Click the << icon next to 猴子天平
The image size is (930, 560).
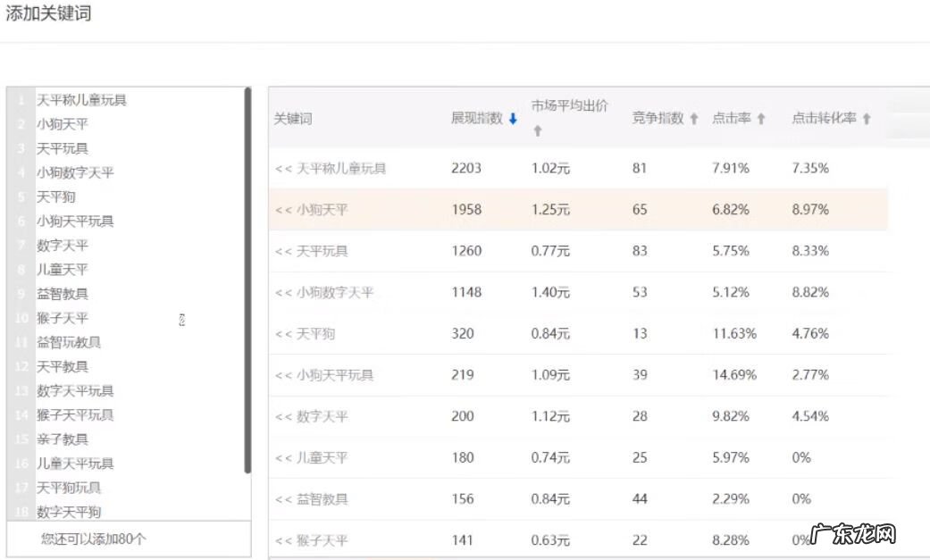coord(283,539)
